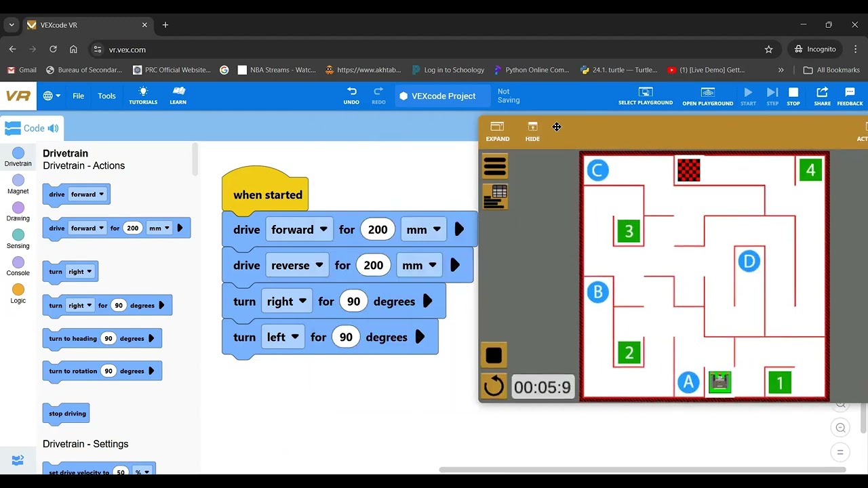868x488 pixels.
Task: Select the turn to heading block
Action: pos(102,338)
